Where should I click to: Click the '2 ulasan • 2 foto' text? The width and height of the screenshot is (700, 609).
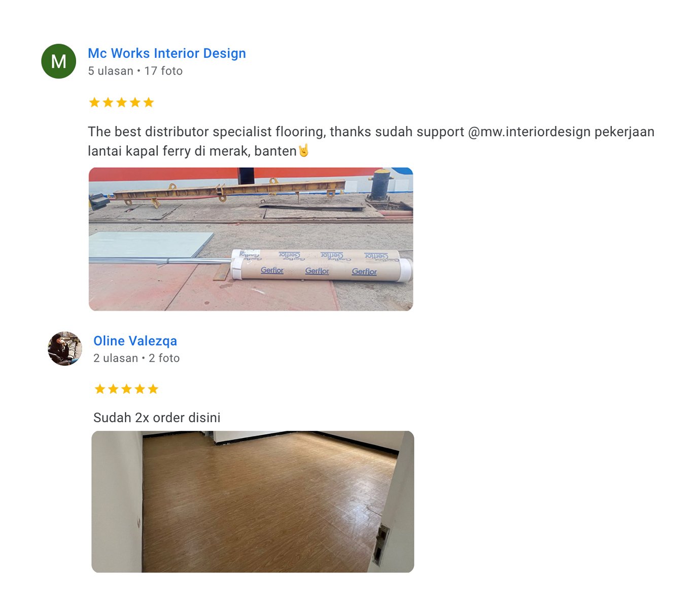136,358
